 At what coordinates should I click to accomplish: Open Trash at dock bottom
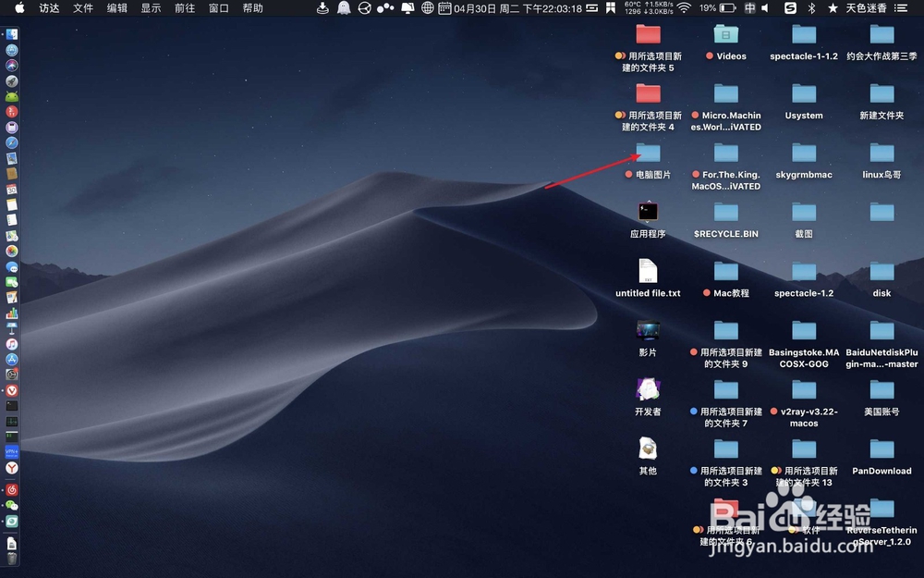(x=12, y=558)
